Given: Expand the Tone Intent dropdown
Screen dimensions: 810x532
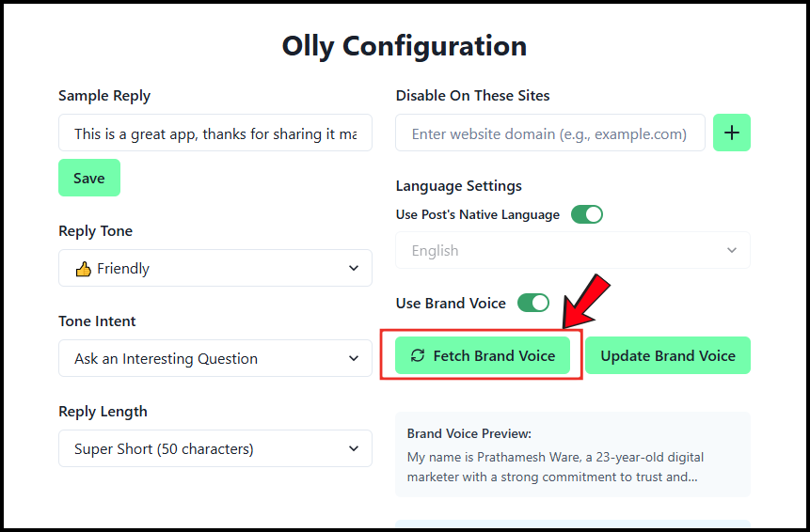Looking at the screenshot, I should tap(215, 358).
